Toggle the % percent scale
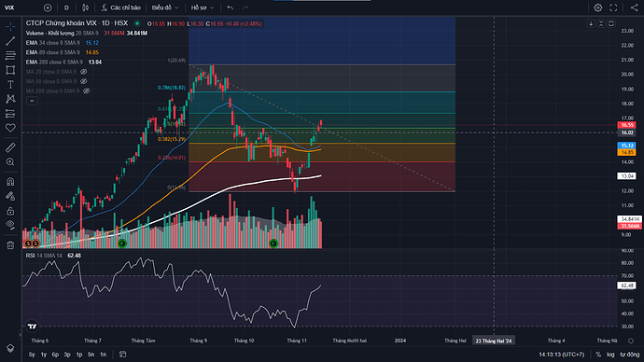The width and height of the screenshot is (644, 362). tap(598, 355)
